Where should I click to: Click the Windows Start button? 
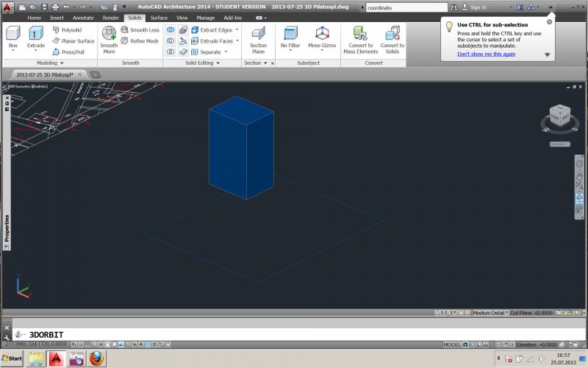pyautogui.click(x=12, y=358)
